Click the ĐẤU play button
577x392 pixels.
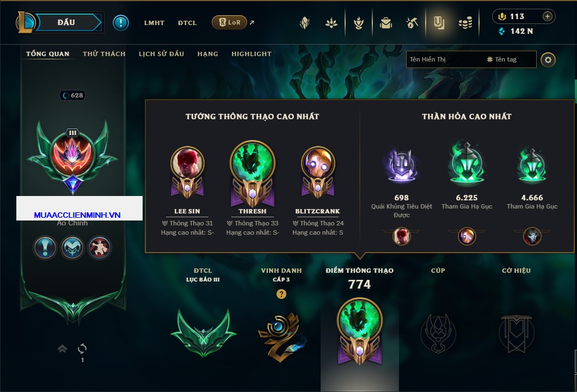pyautogui.click(x=66, y=22)
